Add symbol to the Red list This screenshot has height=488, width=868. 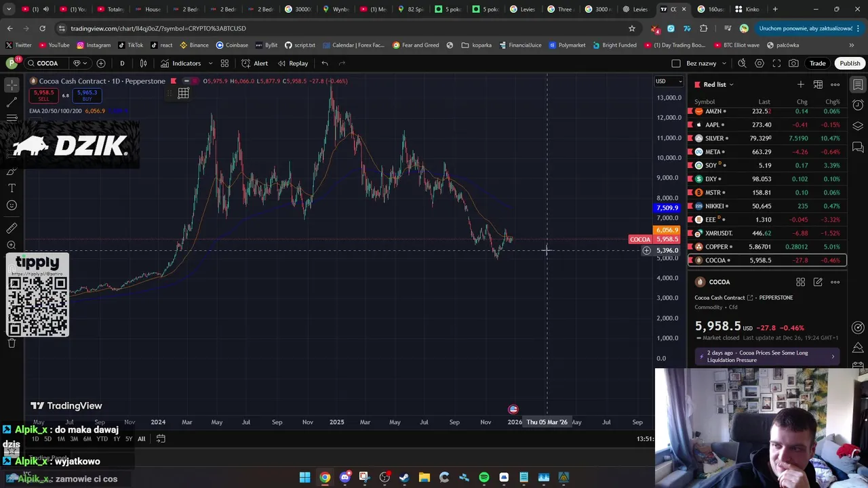(801, 84)
